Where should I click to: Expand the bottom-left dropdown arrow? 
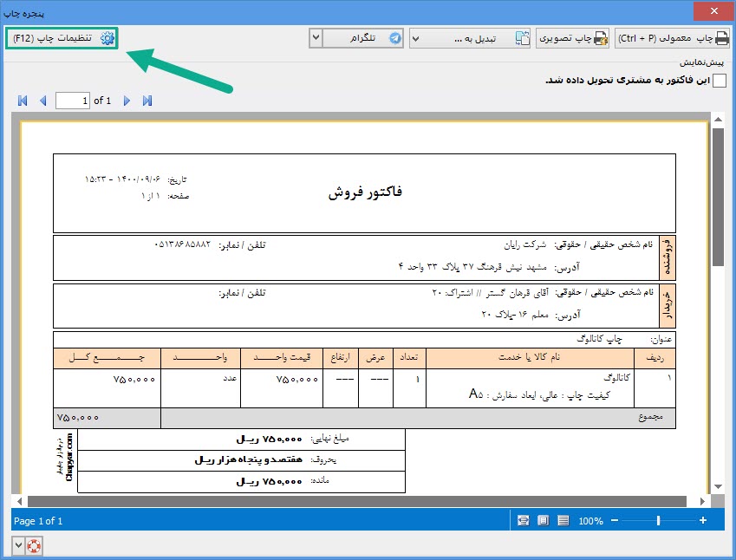coord(18,546)
